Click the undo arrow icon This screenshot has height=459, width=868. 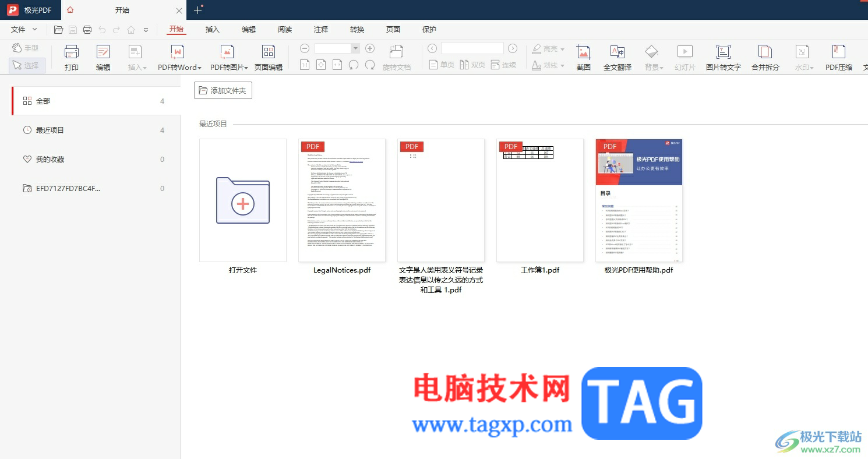click(x=103, y=30)
